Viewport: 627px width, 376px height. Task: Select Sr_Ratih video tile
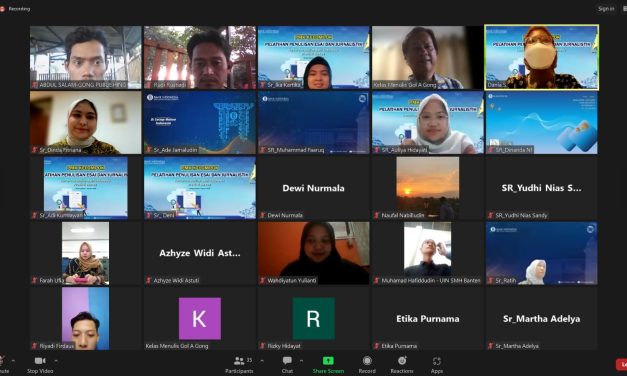click(541, 253)
